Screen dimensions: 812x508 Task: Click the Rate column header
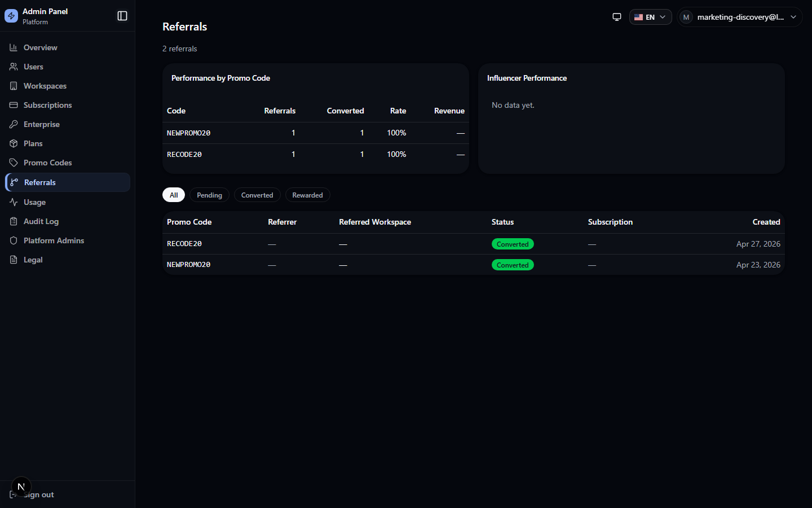pyautogui.click(x=398, y=111)
